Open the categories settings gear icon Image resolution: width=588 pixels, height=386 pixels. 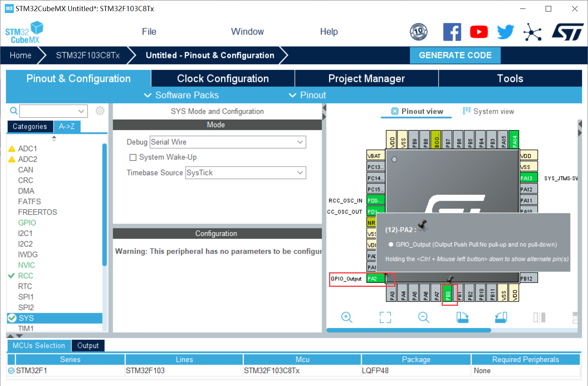pyautogui.click(x=100, y=111)
